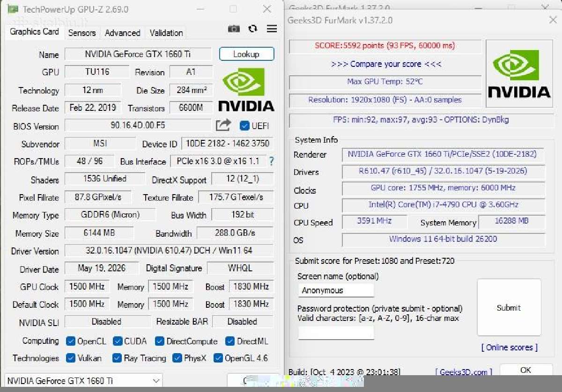Toggle the OpenGL 4.6 checkbox
This screenshot has width=562, height=392.
[x=218, y=358]
